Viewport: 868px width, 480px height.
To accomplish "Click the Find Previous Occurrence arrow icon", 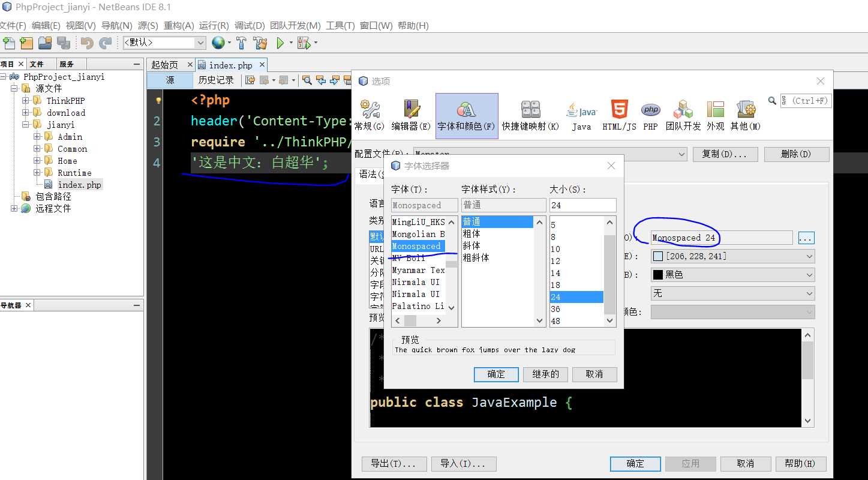I will (321, 80).
